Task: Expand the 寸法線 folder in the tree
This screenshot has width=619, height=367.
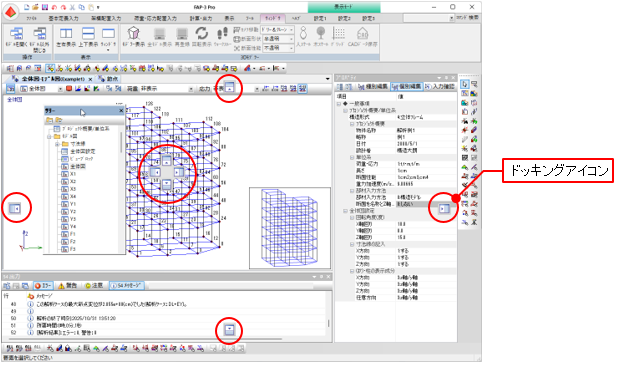Action: pyautogui.click(x=57, y=144)
